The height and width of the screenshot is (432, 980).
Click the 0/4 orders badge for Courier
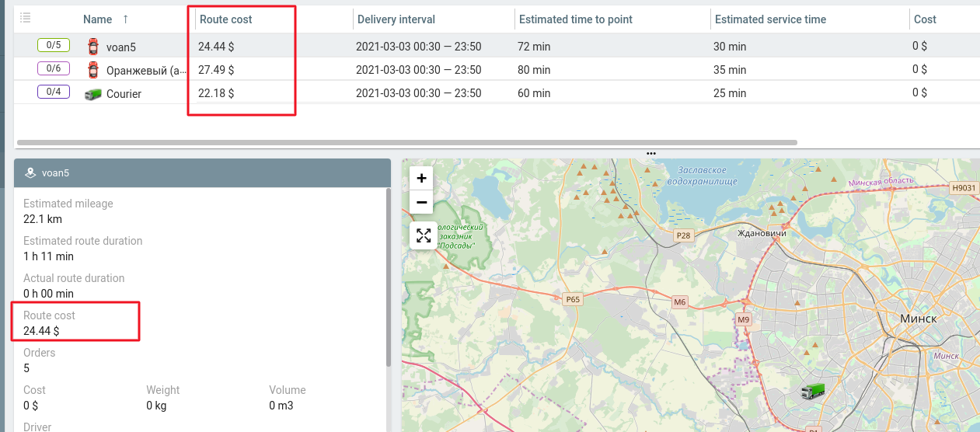(x=54, y=92)
